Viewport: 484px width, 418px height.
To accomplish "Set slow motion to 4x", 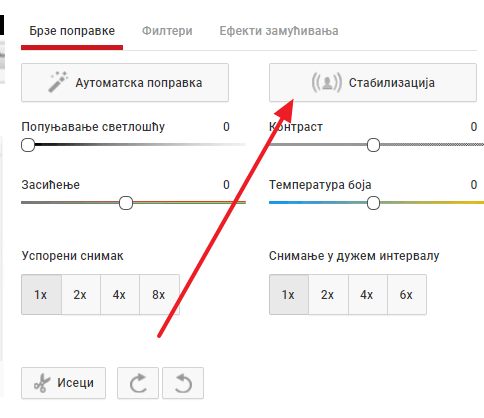I will pos(119,295).
